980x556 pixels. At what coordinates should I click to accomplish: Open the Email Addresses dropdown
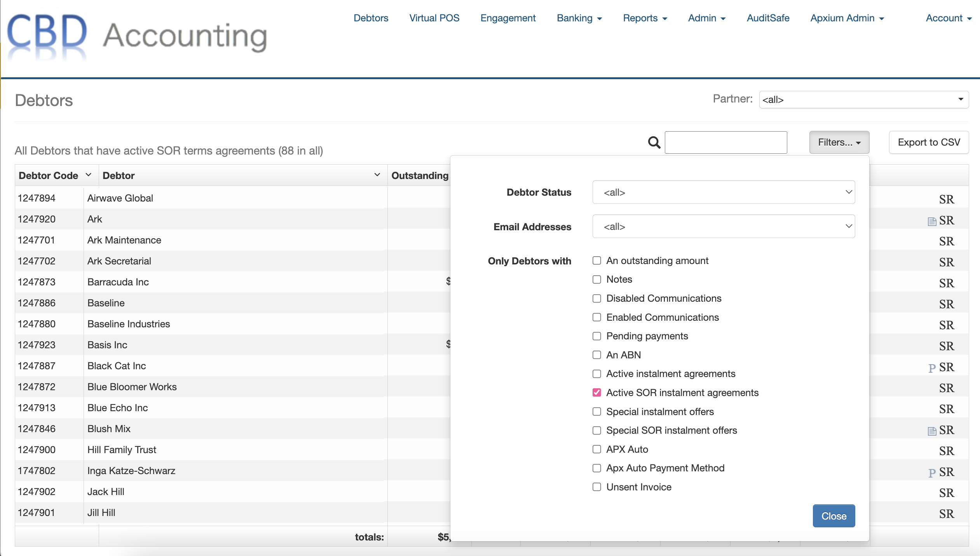coord(724,226)
